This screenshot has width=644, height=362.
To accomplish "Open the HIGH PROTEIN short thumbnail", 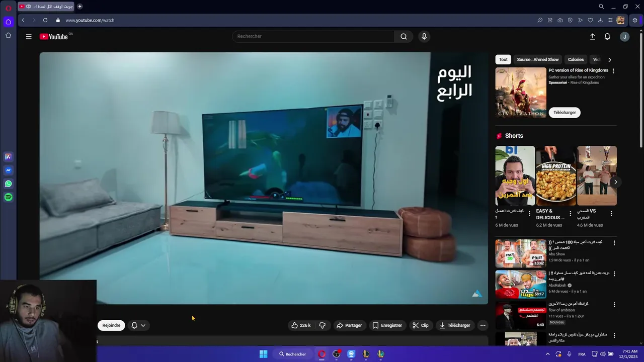I will click(x=556, y=176).
